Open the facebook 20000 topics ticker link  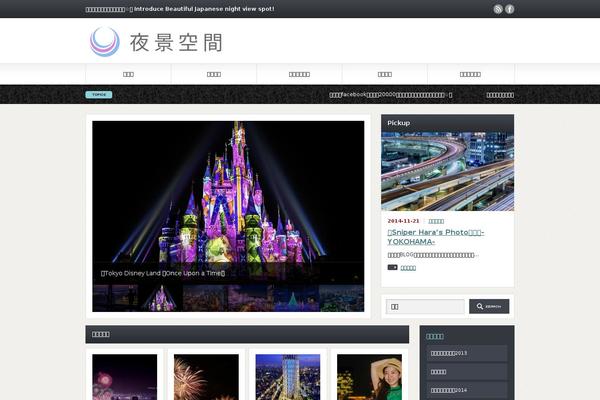coord(391,95)
